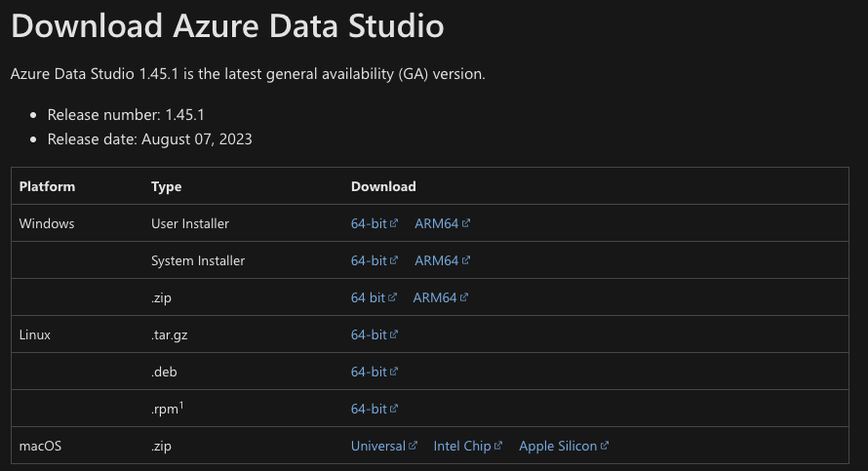The width and height of the screenshot is (868, 471).
Task: Click the latest general availability version sentence
Action: click(x=248, y=73)
